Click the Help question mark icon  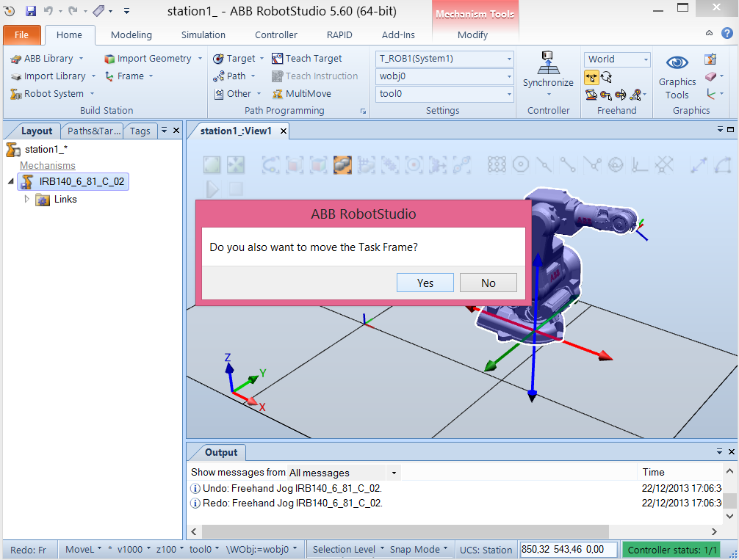(727, 33)
